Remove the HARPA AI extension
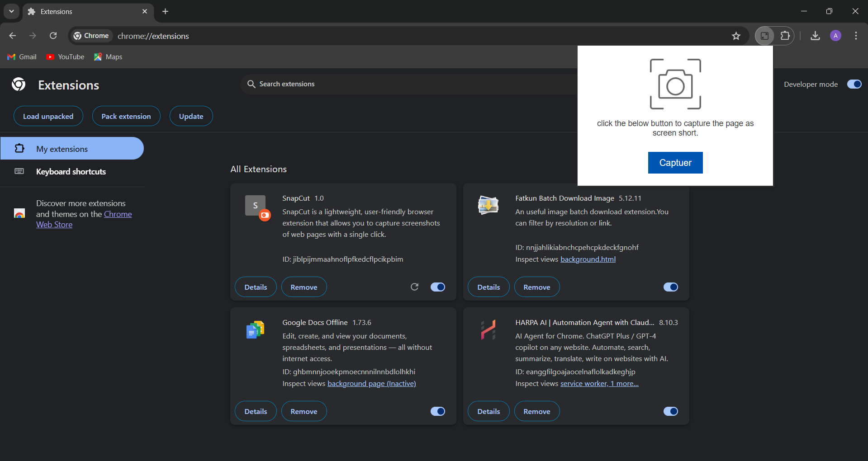Viewport: 868px width, 461px height. tap(537, 411)
